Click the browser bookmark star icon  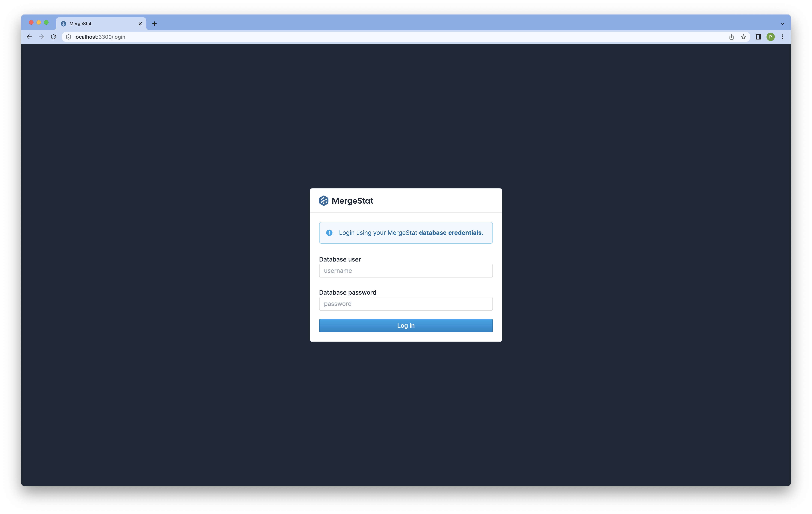coord(745,37)
